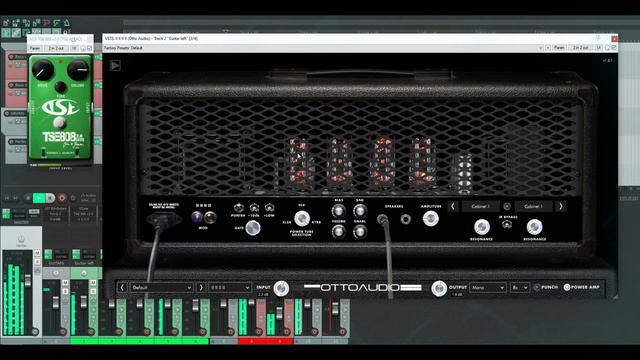Click the REAPER stop button
The height and width of the screenshot is (360, 640).
click(28, 198)
